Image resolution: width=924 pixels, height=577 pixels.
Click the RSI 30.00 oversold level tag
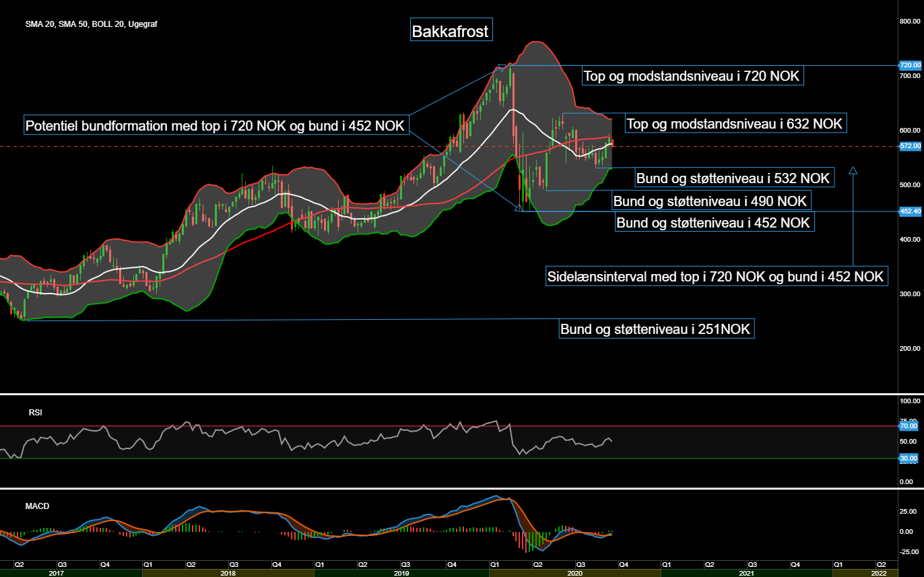coord(909,458)
